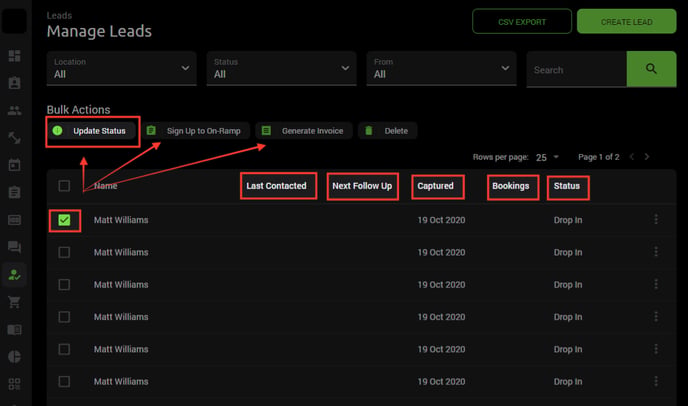Focus the Search input field
The width and height of the screenshot is (688, 406).
pyautogui.click(x=577, y=69)
